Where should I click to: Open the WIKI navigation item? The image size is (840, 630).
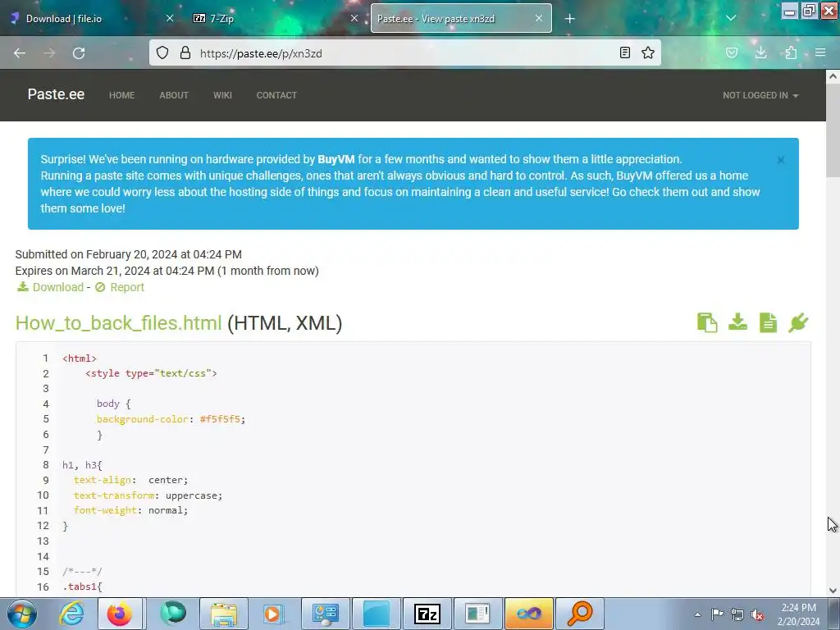point(222,95)
